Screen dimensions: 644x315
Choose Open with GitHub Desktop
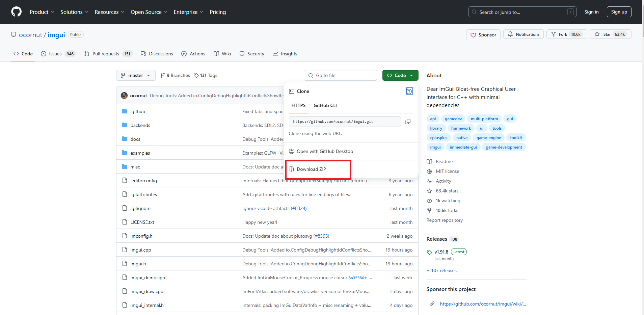[x=351, y=151]
